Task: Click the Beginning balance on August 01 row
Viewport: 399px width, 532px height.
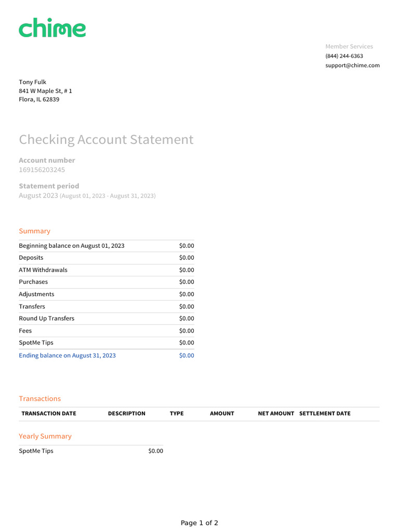Action: click(x=72, y=246)
